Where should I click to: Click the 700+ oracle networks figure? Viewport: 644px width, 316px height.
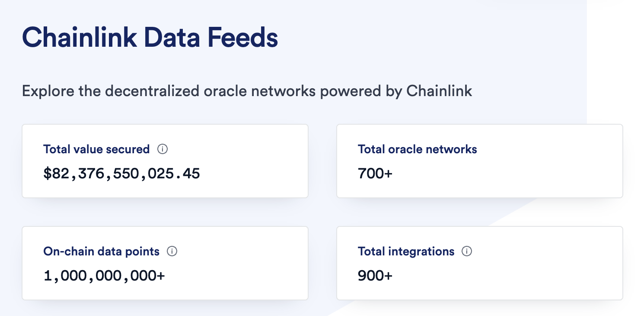(x=374, y=173)
